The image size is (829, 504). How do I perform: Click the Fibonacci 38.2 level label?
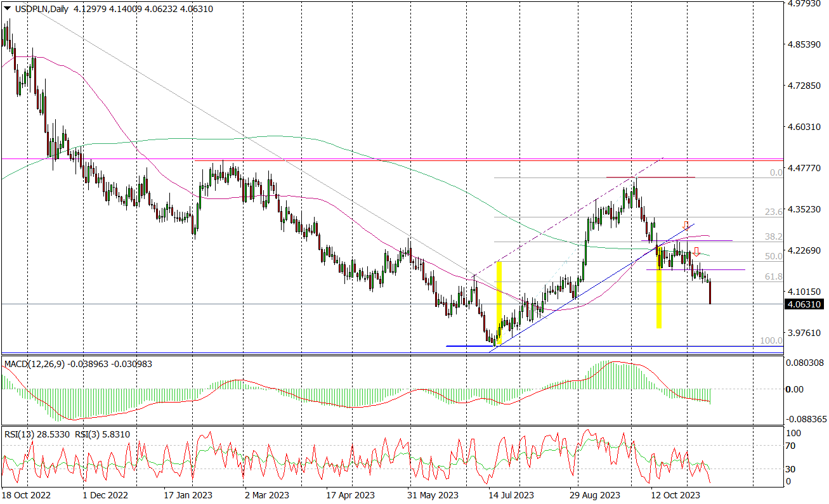pos(774,236)
